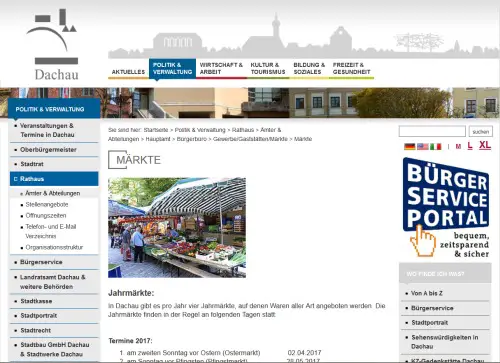Open Von A bis Z link

pos(427,293)
